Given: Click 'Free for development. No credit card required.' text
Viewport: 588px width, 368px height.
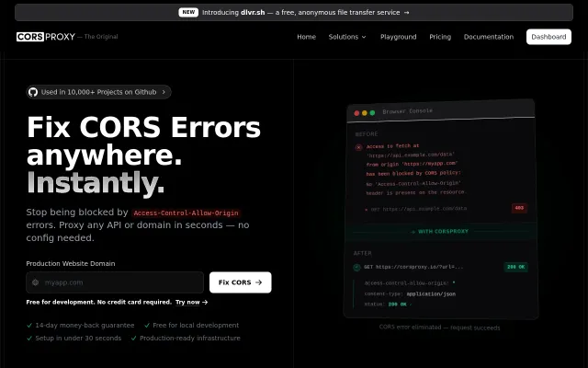Looking at the screenshot, I should coord(99,302).
